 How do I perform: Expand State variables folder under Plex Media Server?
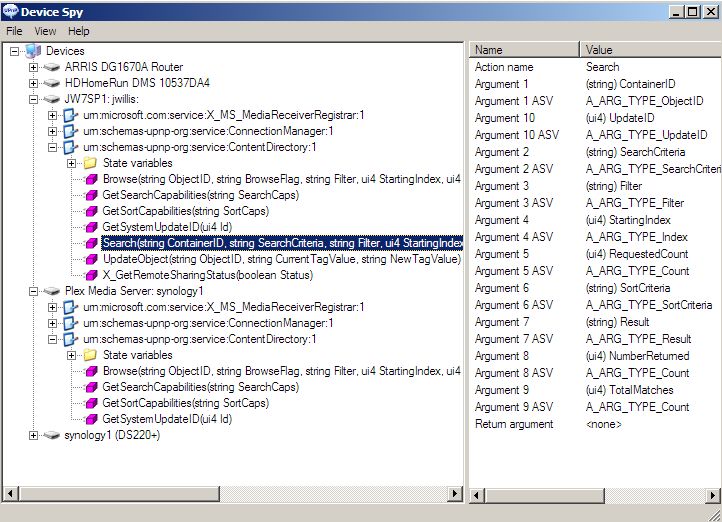pyautogui.click(x=71, y=355)
